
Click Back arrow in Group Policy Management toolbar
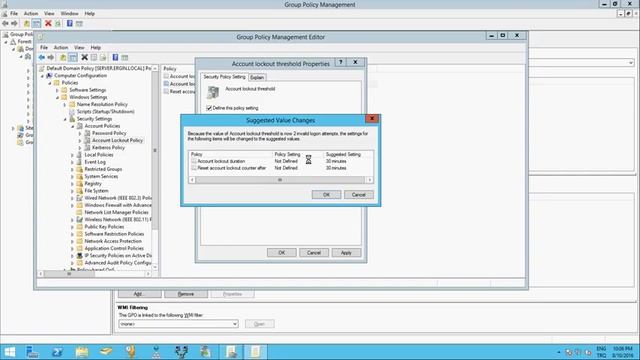[5, 24]
